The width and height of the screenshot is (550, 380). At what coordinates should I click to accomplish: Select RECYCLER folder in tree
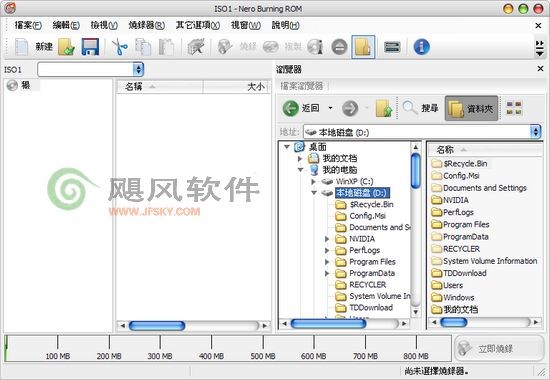pos(360,285)
